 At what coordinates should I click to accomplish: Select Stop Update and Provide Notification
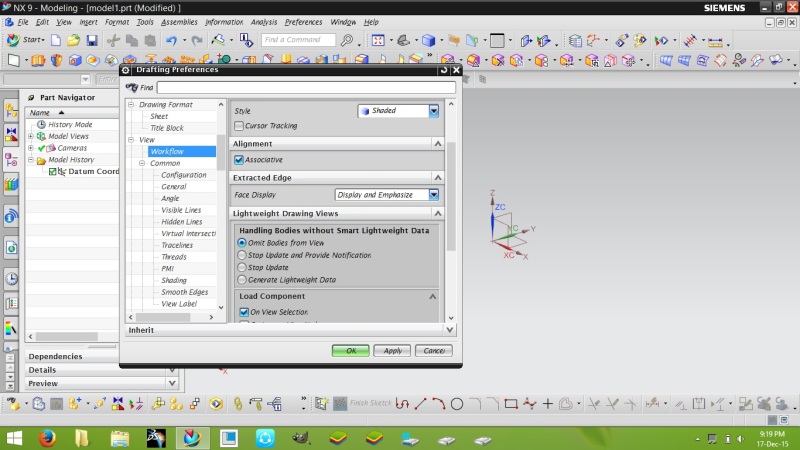pos(242,255)
